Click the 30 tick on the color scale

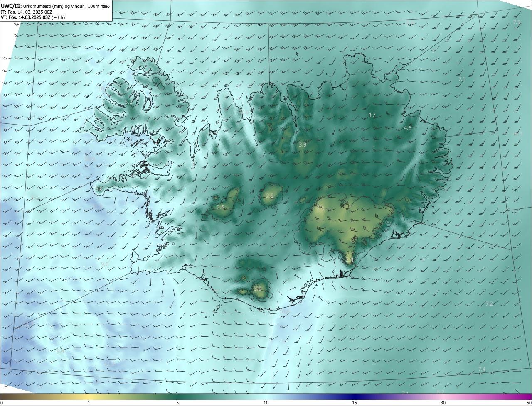443,403
